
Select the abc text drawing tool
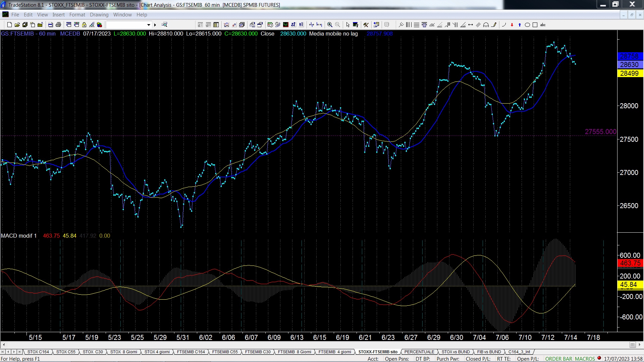pyautogui.click(x=543, y=25)
